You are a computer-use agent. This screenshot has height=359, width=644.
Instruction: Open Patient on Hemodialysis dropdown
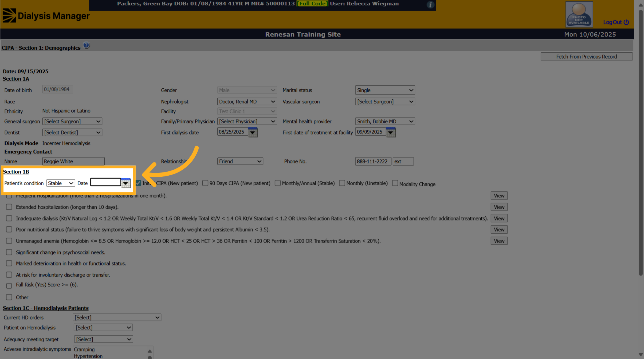point(103,328)
